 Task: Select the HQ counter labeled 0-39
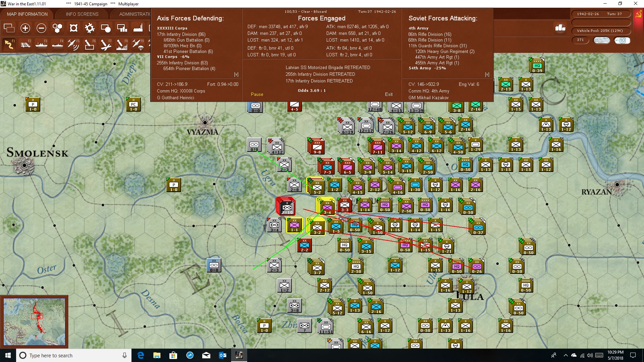(537, 65)
